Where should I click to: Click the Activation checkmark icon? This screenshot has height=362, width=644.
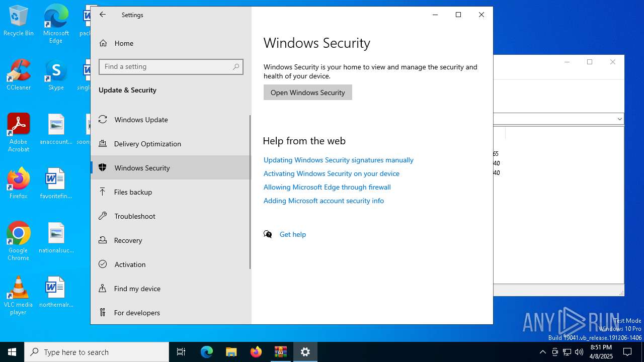click(x=103, y=264)
